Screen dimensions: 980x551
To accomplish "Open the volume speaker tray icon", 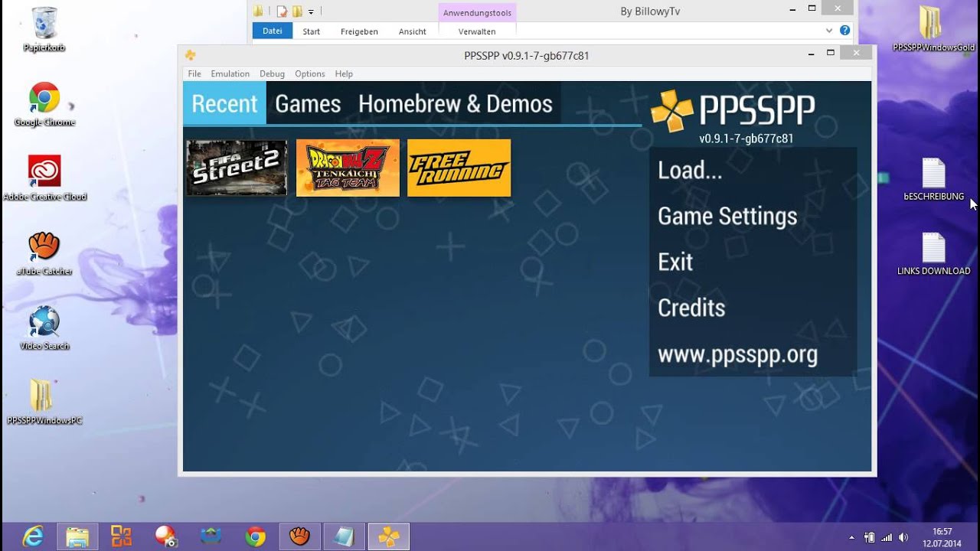I will click(903, 537).
